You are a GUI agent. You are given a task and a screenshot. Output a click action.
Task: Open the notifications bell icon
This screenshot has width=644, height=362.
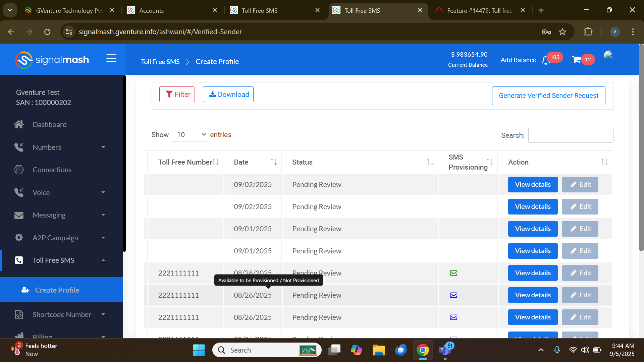point(546,60)
